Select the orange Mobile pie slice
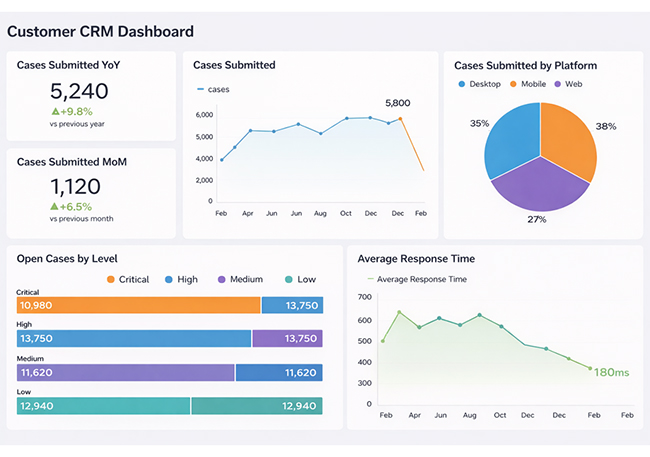 570,141
